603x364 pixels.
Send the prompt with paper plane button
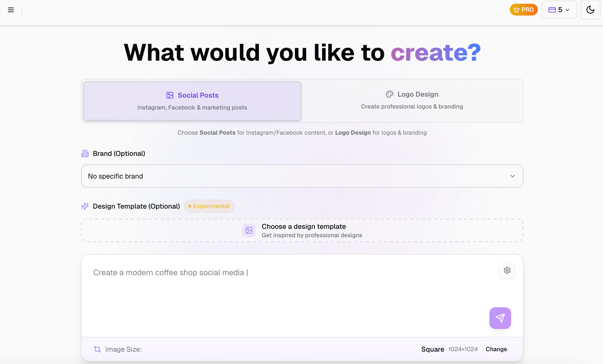[x=500, y=318]
